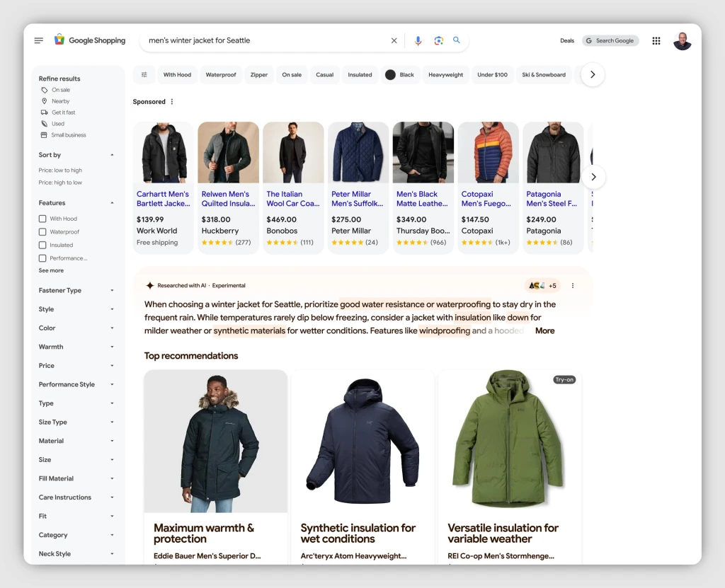
Task: Click the Search Google button
Action: [x=610, y=40]
